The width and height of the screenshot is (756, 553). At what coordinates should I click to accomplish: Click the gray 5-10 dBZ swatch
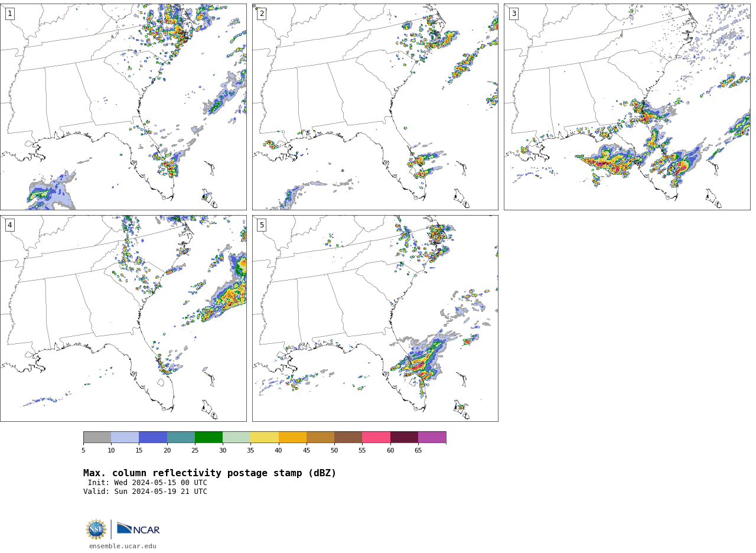pyautogui.click(x=97, y=437)
